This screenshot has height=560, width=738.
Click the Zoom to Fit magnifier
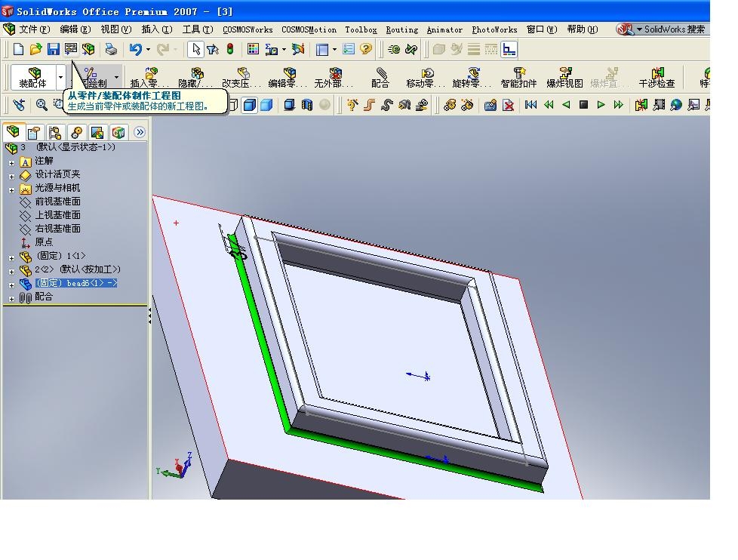pyautogui.click(x=42, y=104)
